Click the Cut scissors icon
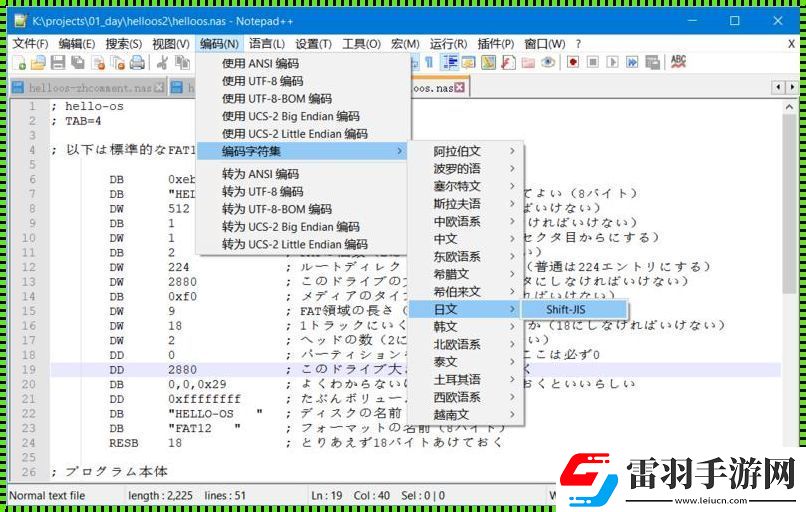This screenshot has width=806, height=512. (x=162, y=63)
